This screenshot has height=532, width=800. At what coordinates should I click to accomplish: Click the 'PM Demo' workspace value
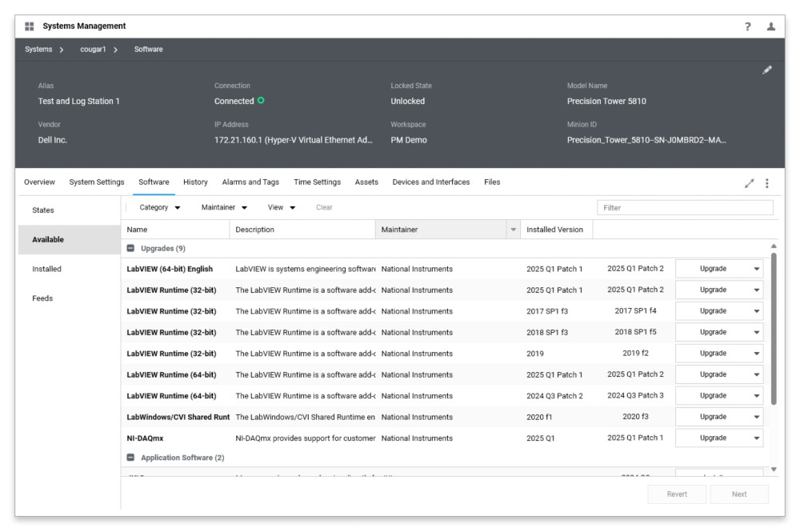(409, 140)
